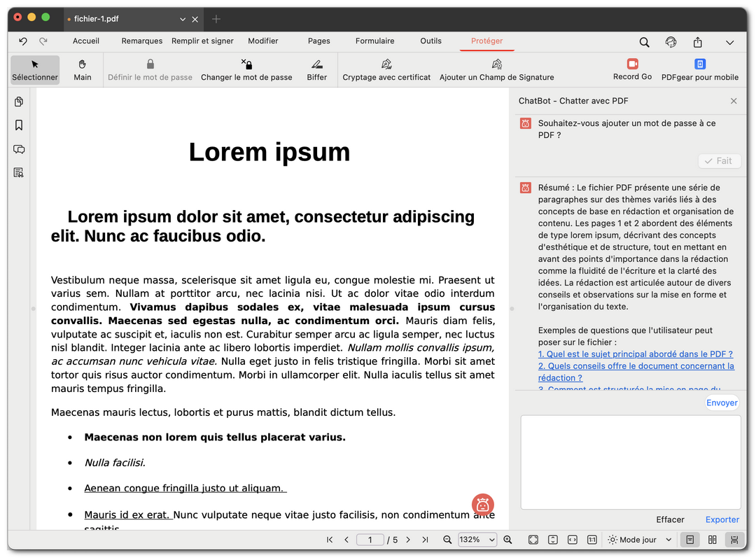756x558 pixels.
Task: Select the Main hand tool
Action: pyautogui.click(x=82, y=70)
